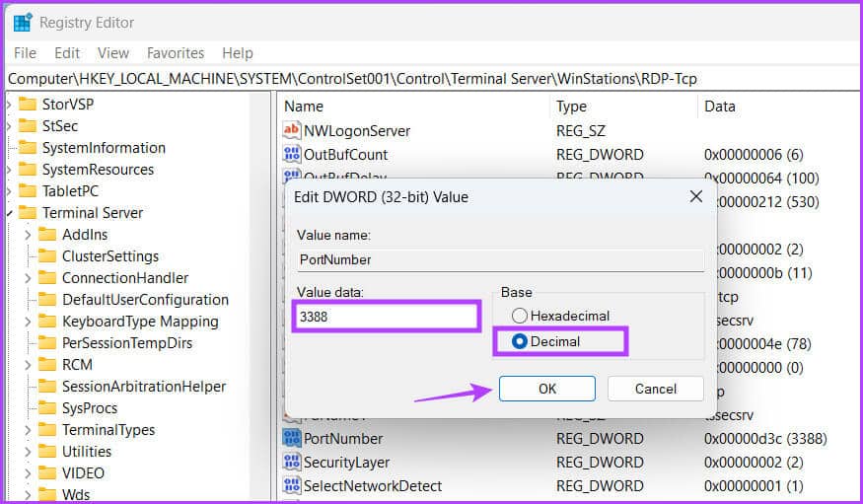Click the tree pane vertical scrollbar
The width and height of the screenshot is (863, 504).
click(260, 296)
